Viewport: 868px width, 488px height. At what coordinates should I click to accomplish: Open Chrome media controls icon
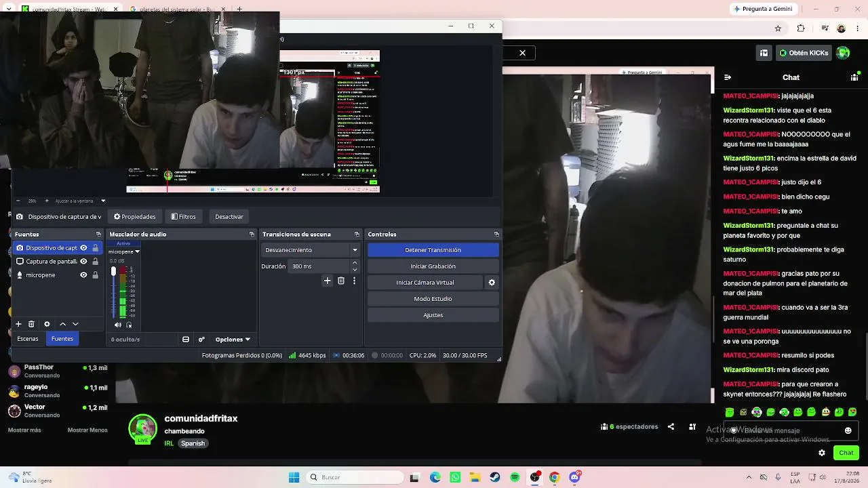coord(825,28)
